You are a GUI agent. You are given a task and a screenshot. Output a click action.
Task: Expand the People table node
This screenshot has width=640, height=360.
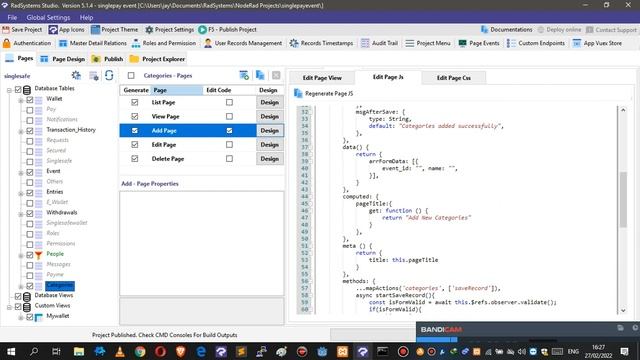coord(21,256)
